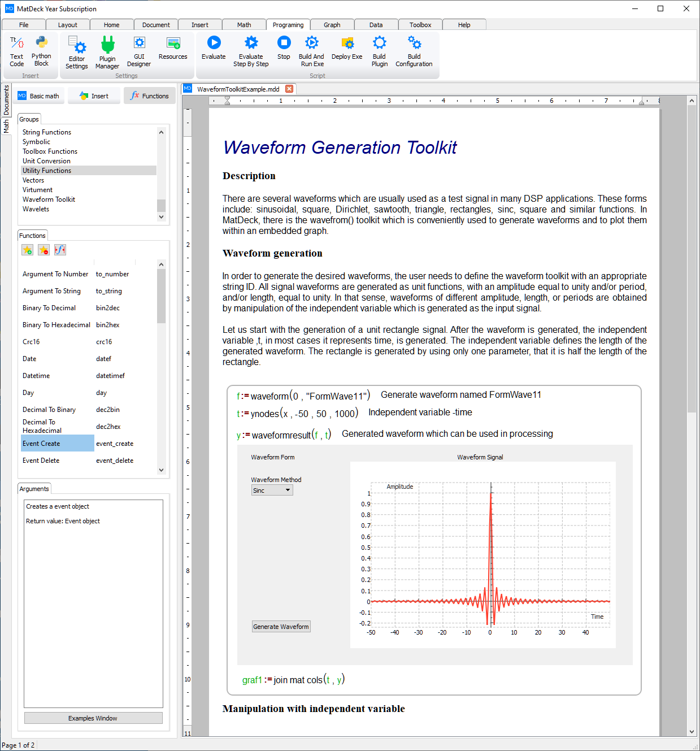The image size is (700, 751).
Task: Open the Basic math panel
Action: point(39,96)
